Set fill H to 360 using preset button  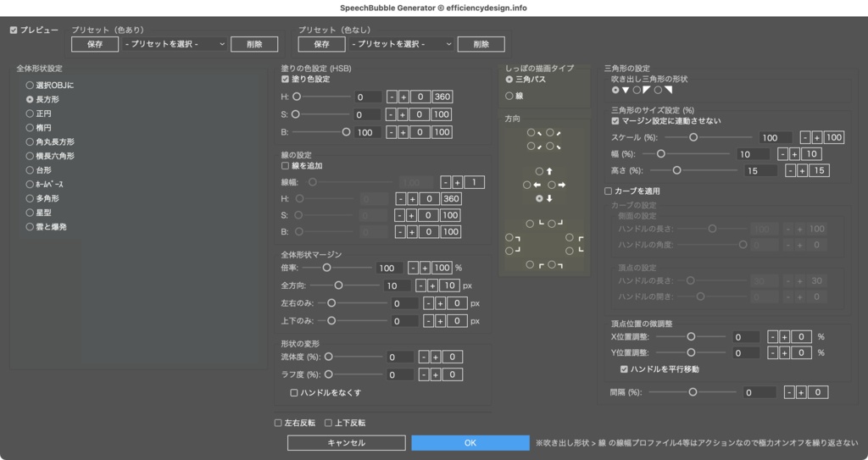coord(442,97)
